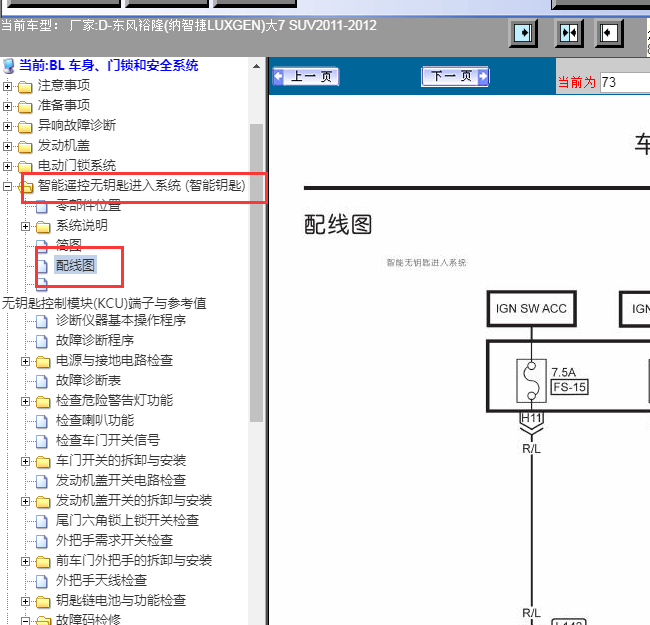Click the up arrow of tree scrollbar
Image resolution: width=650 pixels, height=625 pixels.
point(257,66)
